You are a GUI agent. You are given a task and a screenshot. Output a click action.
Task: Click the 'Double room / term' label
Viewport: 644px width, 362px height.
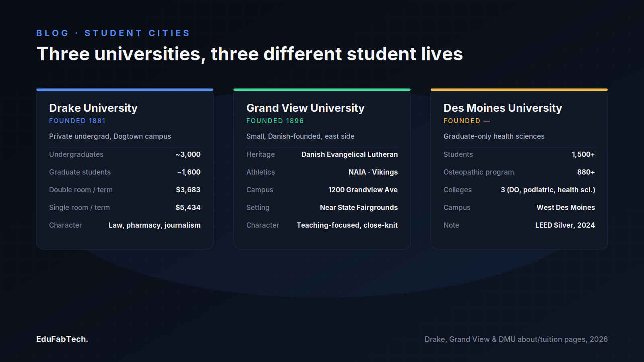(x=81, y=190)
